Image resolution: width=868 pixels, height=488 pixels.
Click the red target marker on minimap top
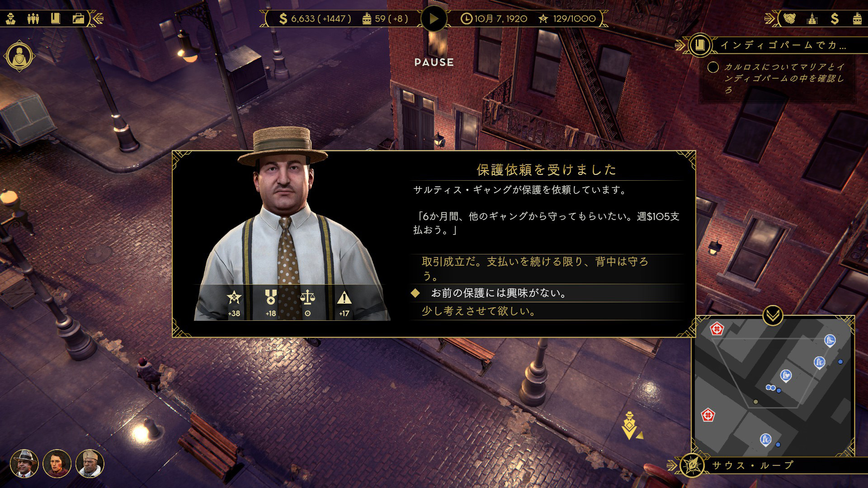[x=717, y=328]
